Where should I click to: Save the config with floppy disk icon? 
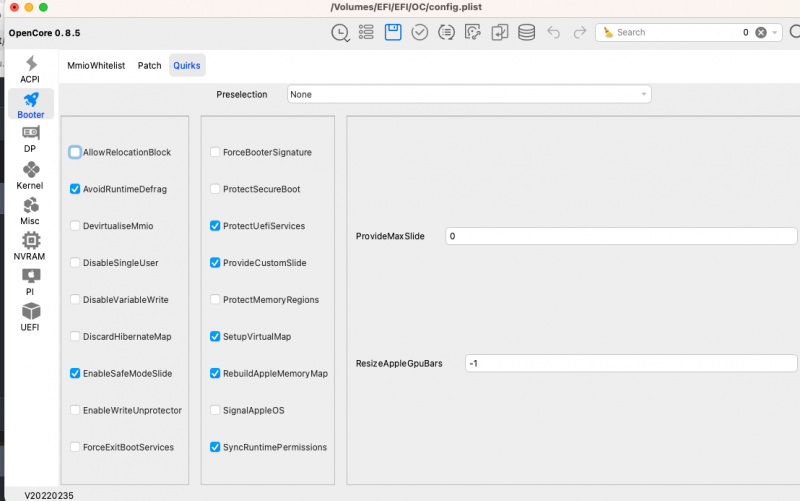[x=393, y=32]
